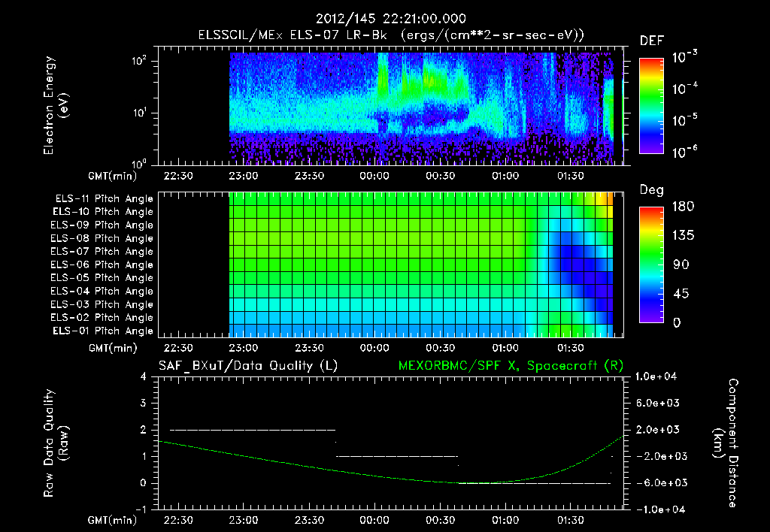Click the 10^2 energy tick on spectrogram axis
Image resolution: width=770 pixels, height=532 pixels.
tap(139, 61)
